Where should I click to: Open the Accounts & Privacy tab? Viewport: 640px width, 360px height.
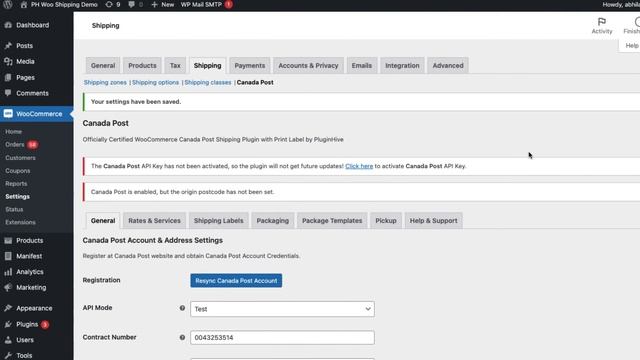point(308,66)
